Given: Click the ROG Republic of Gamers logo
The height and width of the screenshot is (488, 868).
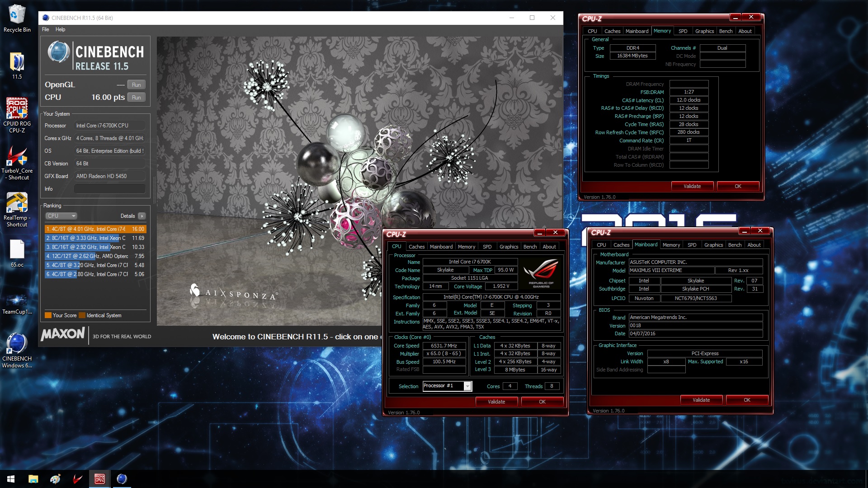Looking at the screenshot, I should (x=541, y=273).
